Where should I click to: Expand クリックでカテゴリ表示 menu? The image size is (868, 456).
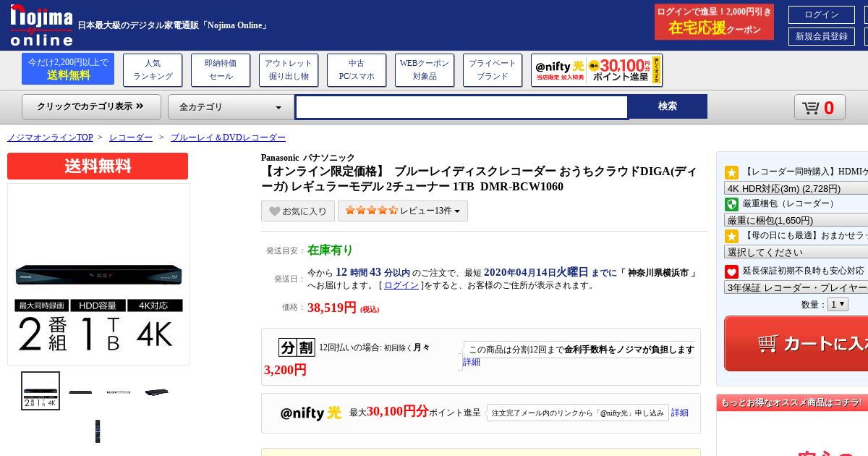point(90,106)
